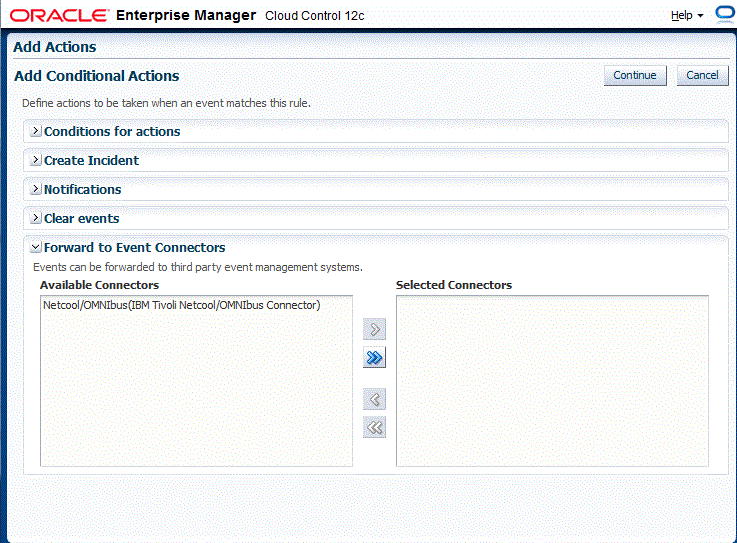The image size is (737, 543).
Task: Click the Continue button
Action: coord(635,75)
